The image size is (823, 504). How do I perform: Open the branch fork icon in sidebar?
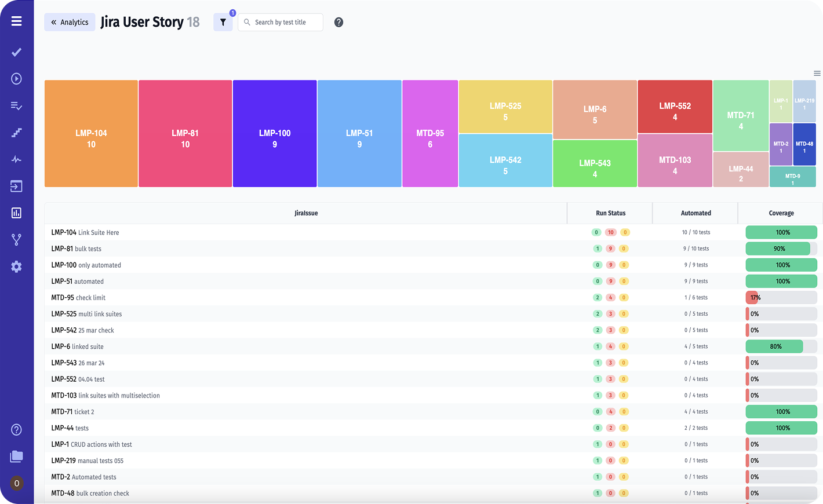coord(16,240)
